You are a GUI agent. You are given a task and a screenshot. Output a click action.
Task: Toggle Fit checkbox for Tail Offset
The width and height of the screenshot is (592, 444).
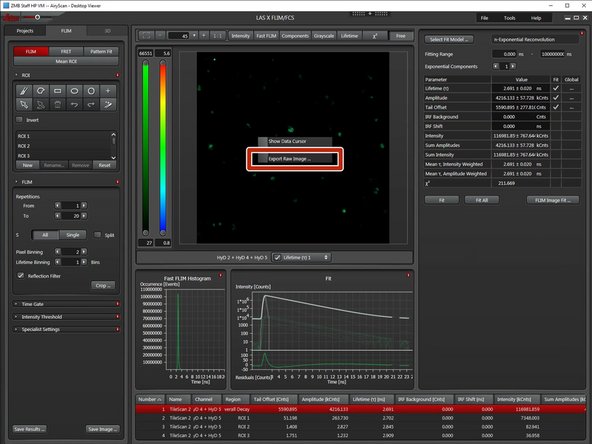click(555, 107)
